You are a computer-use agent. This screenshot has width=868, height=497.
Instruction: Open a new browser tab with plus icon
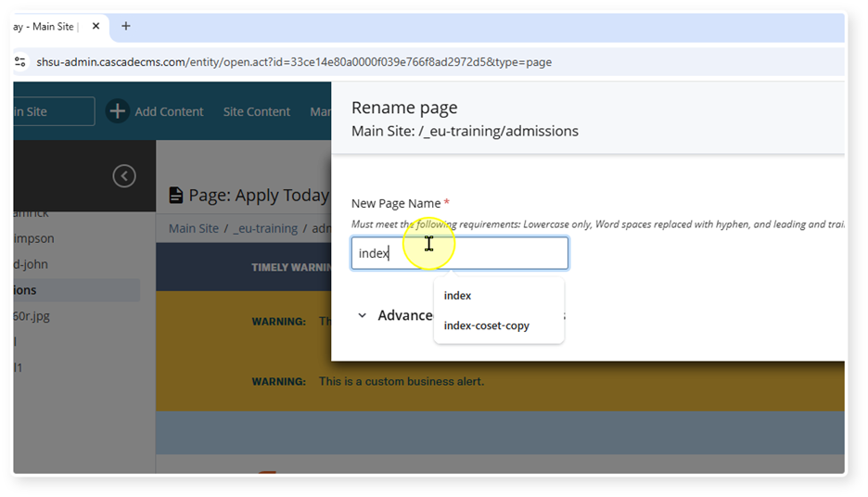(x=126, y=26)
